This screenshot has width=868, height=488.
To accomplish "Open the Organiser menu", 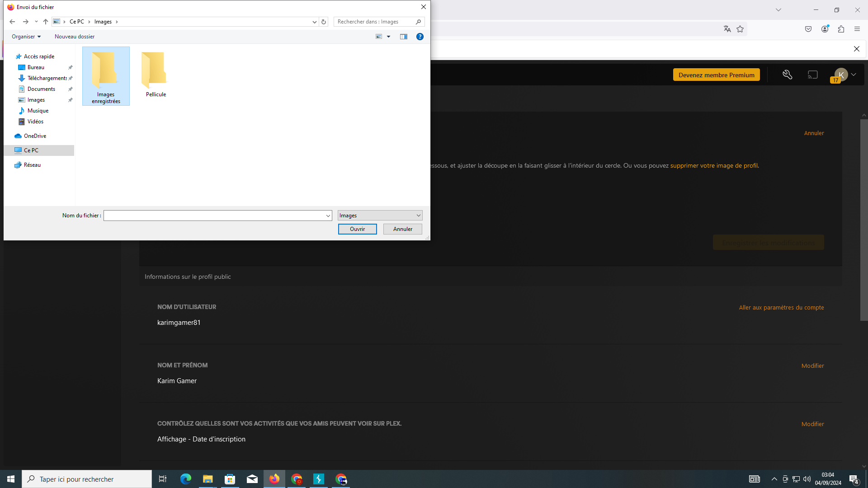I will [26, 37].
